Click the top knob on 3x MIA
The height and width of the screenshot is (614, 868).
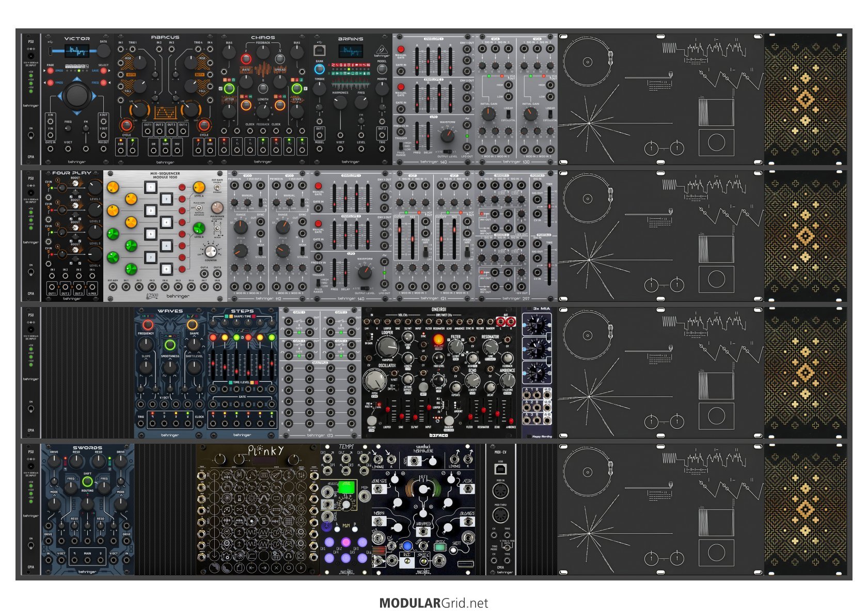(x=536, y=325)
